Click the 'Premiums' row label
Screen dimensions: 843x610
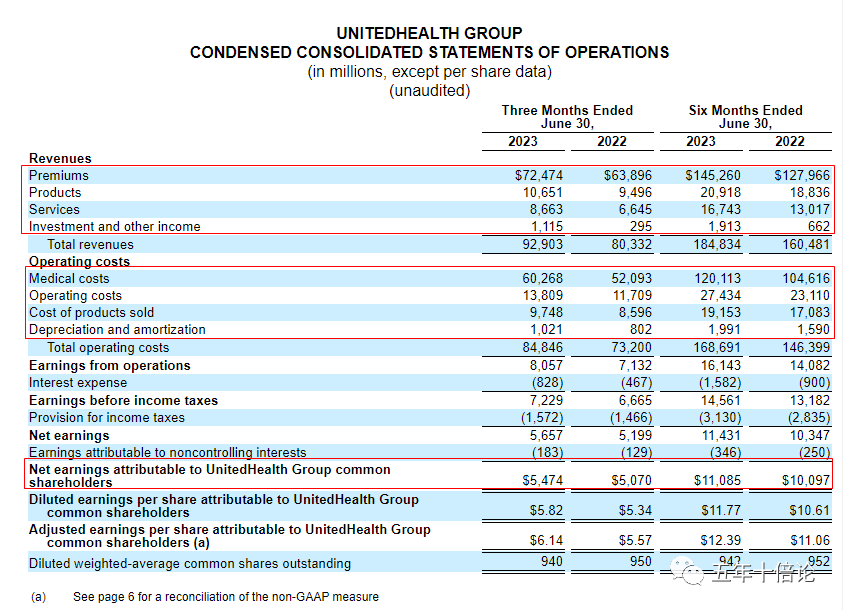pos(59,176)
